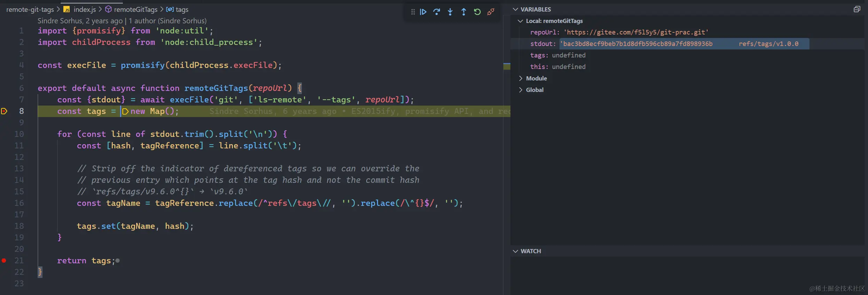Click the inline breakpoint marker before new Map()
The image size is (868, 295).
125,111
